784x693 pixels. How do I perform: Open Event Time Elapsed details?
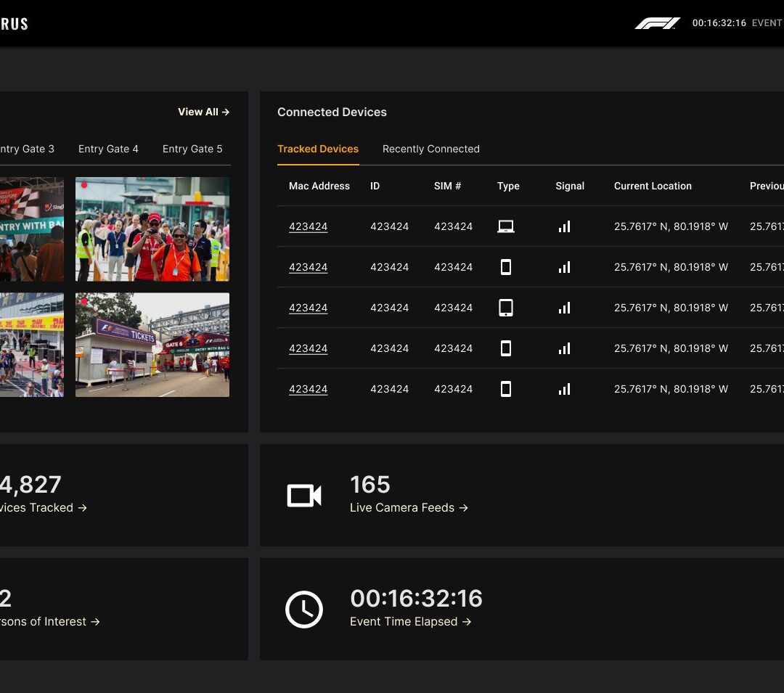[410, 622]
